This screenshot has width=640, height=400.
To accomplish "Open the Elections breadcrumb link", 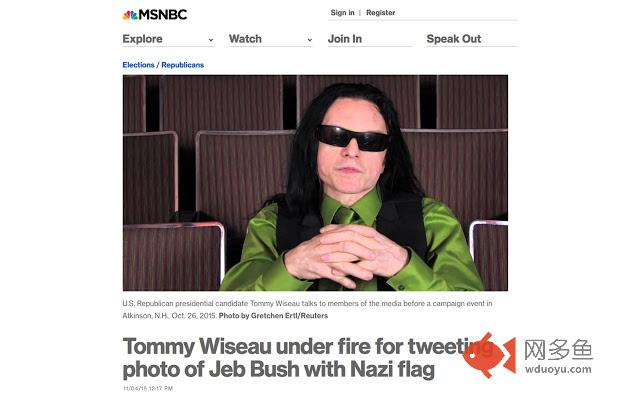I will click(x=138, y=65).
